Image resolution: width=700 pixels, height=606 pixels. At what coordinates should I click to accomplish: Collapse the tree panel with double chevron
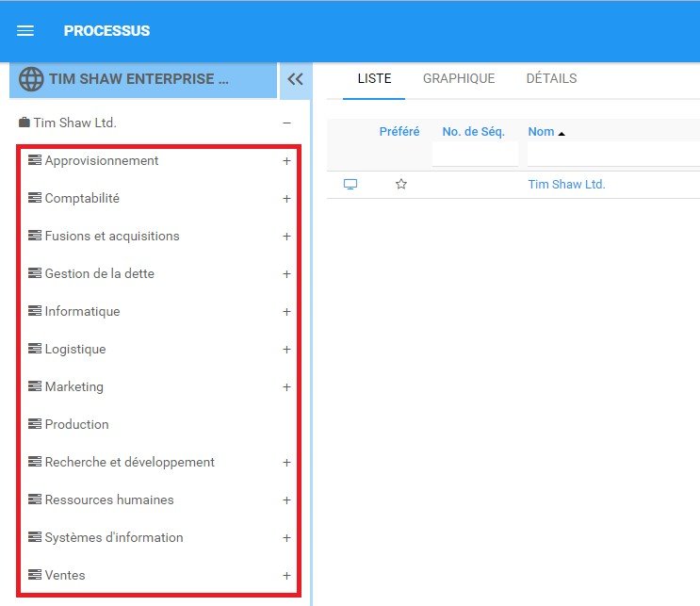coord(295,79)
